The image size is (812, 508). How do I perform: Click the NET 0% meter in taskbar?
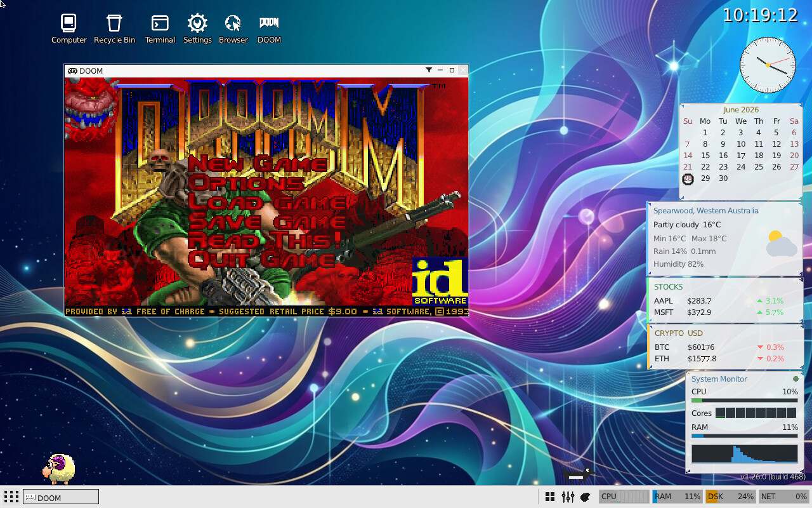click(x=783, y=497)
